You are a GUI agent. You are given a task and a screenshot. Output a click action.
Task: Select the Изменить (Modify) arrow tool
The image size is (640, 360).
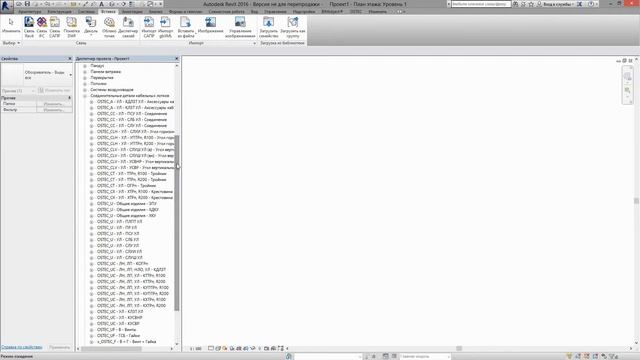(11, 26)
